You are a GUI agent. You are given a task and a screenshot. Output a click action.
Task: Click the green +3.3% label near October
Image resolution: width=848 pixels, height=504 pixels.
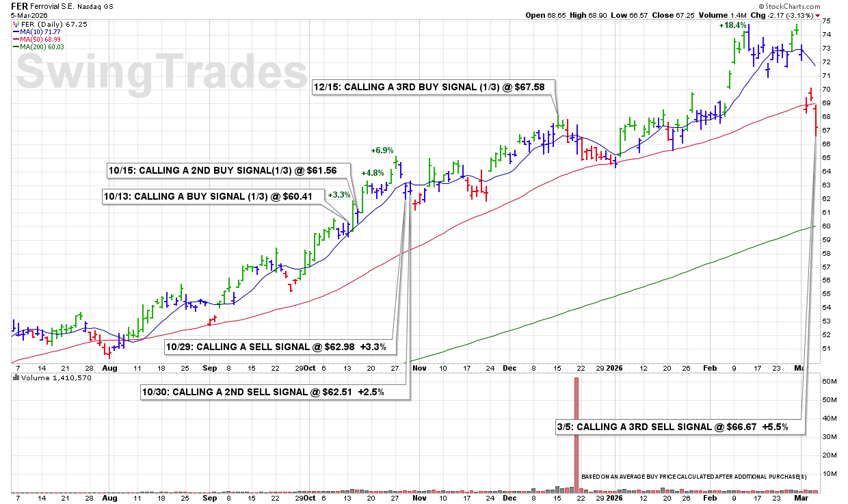339,195
